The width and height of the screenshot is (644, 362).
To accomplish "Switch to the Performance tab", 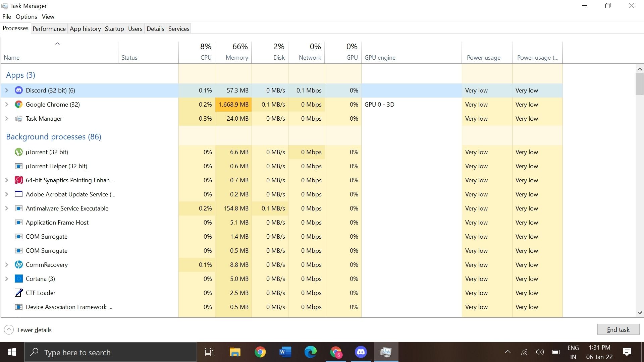I will coord(49,29).
